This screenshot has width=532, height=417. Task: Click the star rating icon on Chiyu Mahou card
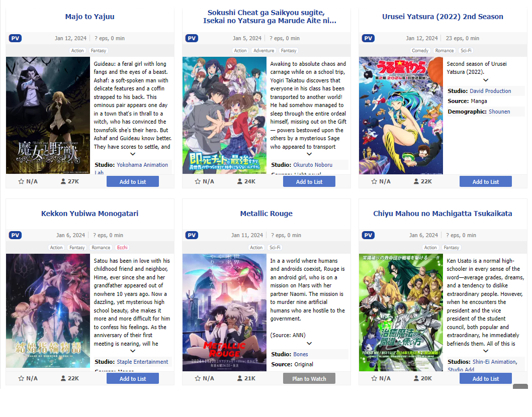pos(374,378)
